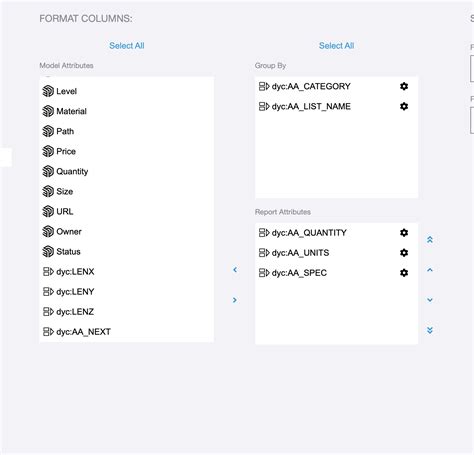474x455 pixels.
Task: Move selected attribute down one position
Action: coord(430,300)
